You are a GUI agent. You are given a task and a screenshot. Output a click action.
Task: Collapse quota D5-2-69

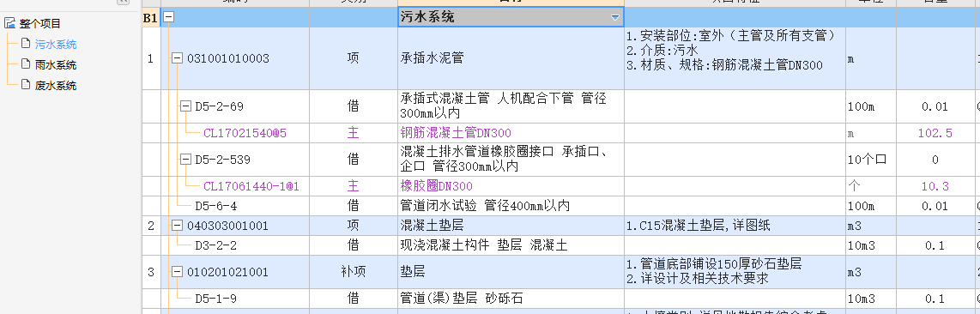pos(185,106)
